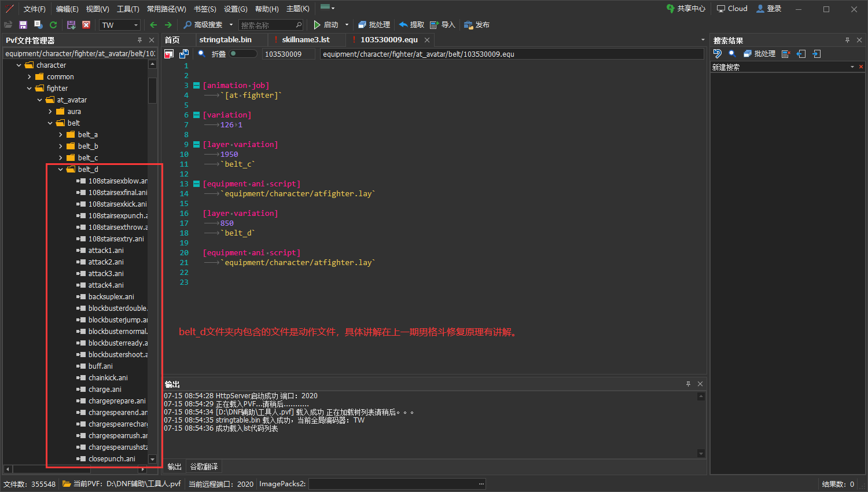Click the red icon at the editor's top left

[x=169, y=54]
